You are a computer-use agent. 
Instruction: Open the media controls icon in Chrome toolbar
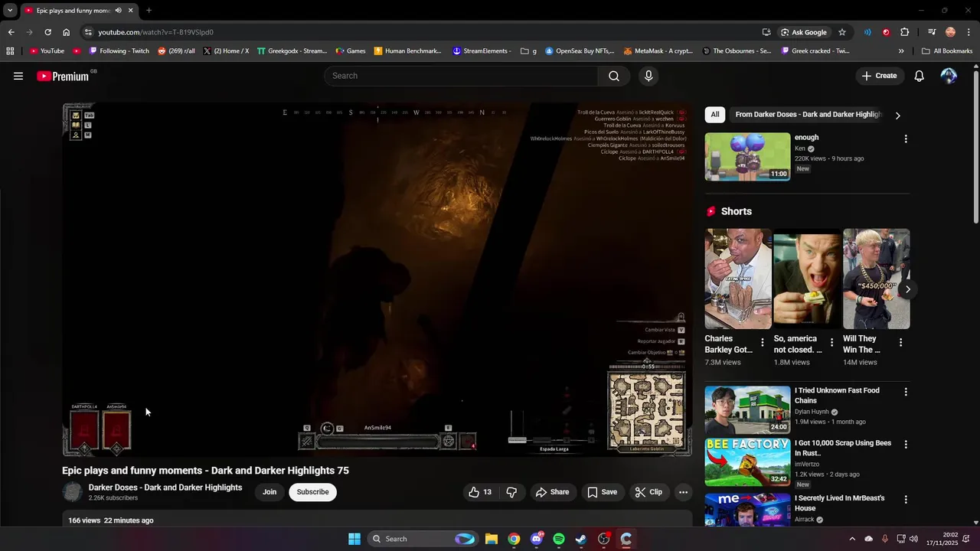932,32
